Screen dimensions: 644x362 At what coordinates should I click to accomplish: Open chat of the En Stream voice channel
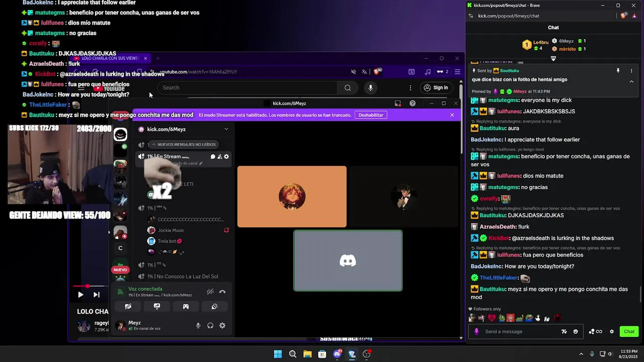tap(213, 156)
